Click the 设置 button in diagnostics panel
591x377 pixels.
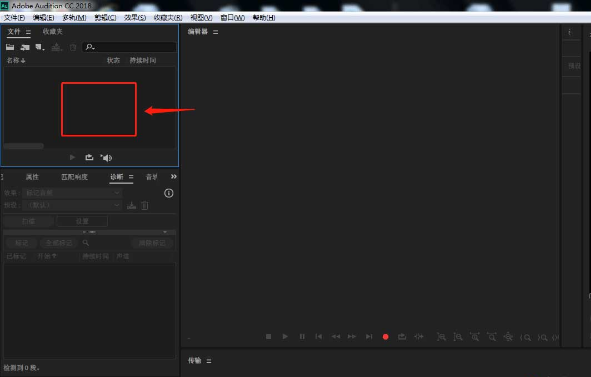click(82, 221)
